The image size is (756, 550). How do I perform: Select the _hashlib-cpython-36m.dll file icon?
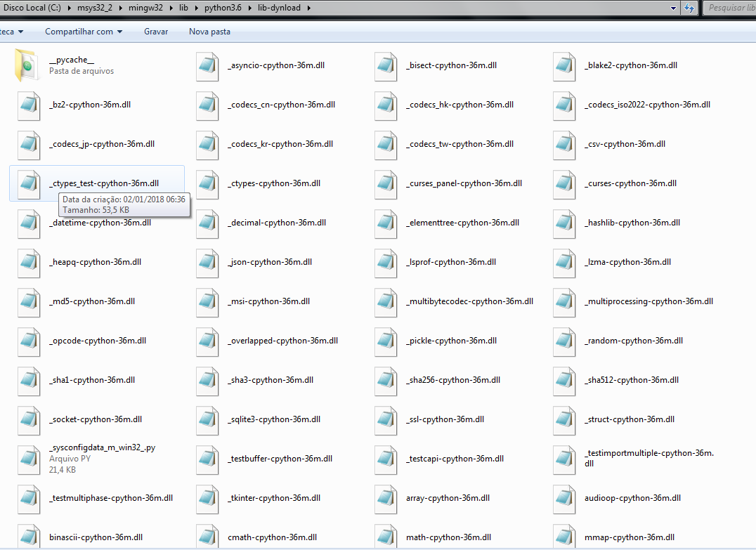[564, 223]
